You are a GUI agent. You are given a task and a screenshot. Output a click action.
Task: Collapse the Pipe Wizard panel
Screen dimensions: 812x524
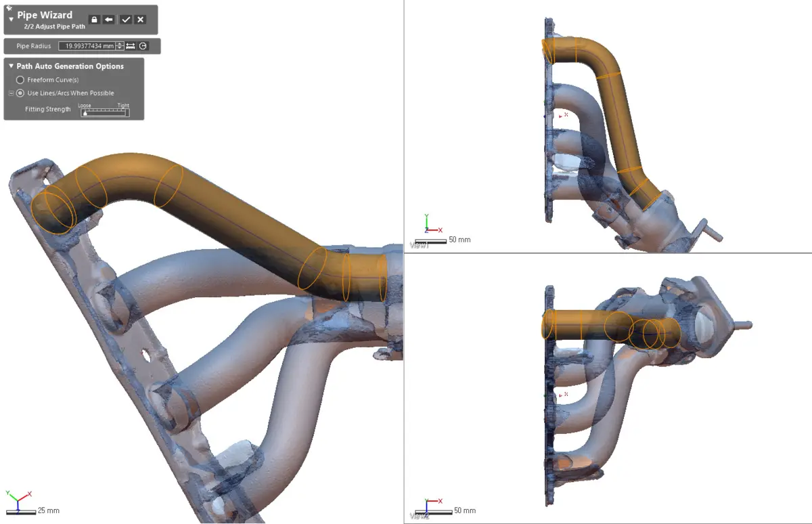tap(11, 19)
